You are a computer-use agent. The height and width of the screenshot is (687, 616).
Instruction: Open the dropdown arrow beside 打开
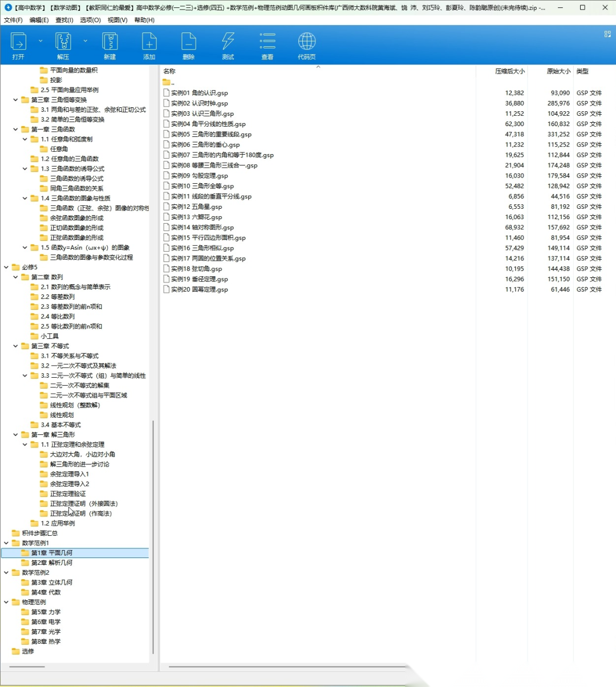(x=40, y=41)
